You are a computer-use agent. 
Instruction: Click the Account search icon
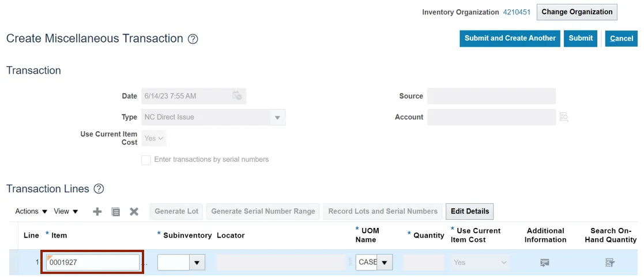click(564, 117)
